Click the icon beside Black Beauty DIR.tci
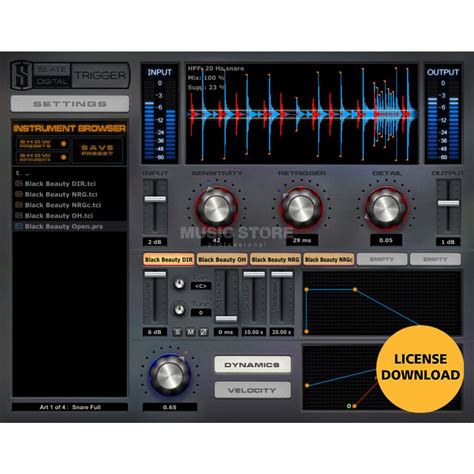Viewport: 474px width, 474px height. tap(19, 184)
